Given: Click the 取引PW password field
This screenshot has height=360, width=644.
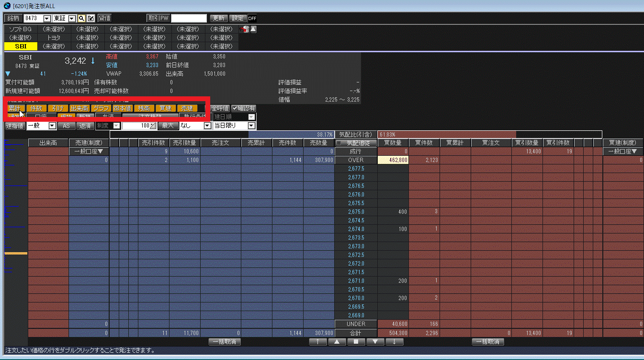Looking at the screenshot, I should coord(189,18).
